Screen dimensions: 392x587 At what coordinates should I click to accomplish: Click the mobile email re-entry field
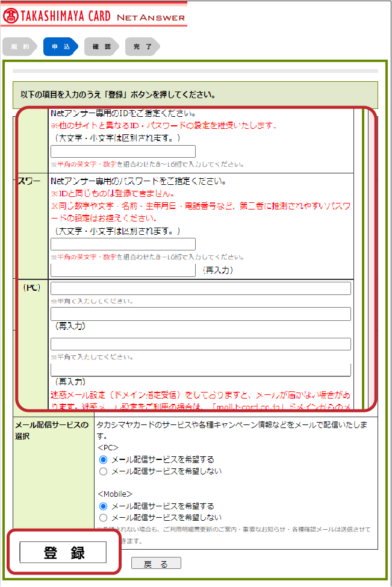(x=201, y=370)
